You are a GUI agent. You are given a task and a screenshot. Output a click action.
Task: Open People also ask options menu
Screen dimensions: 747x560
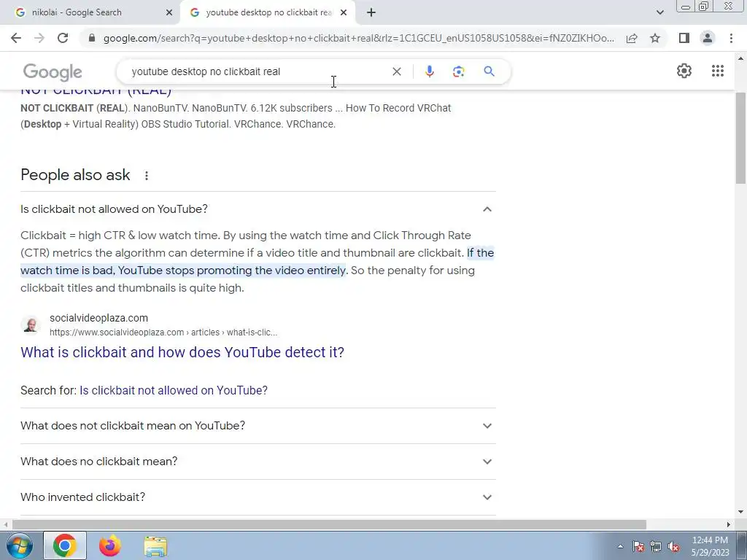tap(147, 176)
